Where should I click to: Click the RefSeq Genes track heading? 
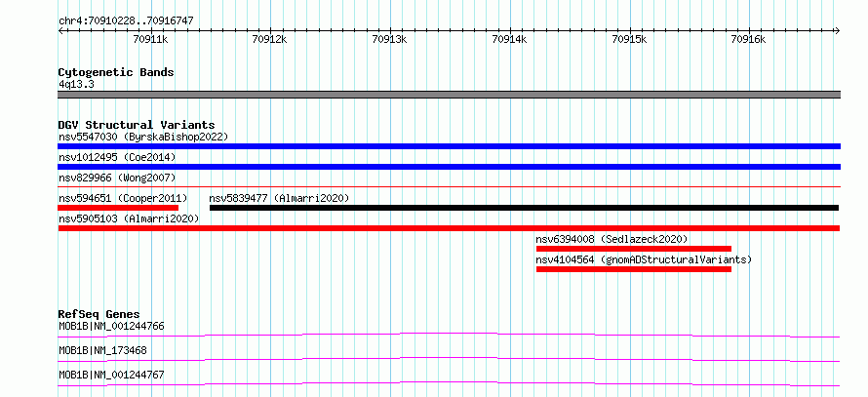pos(99,314)
